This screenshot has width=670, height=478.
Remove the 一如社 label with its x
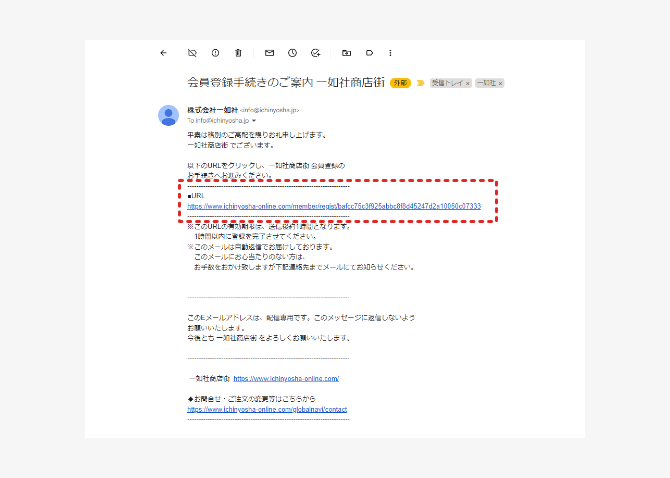500,83
